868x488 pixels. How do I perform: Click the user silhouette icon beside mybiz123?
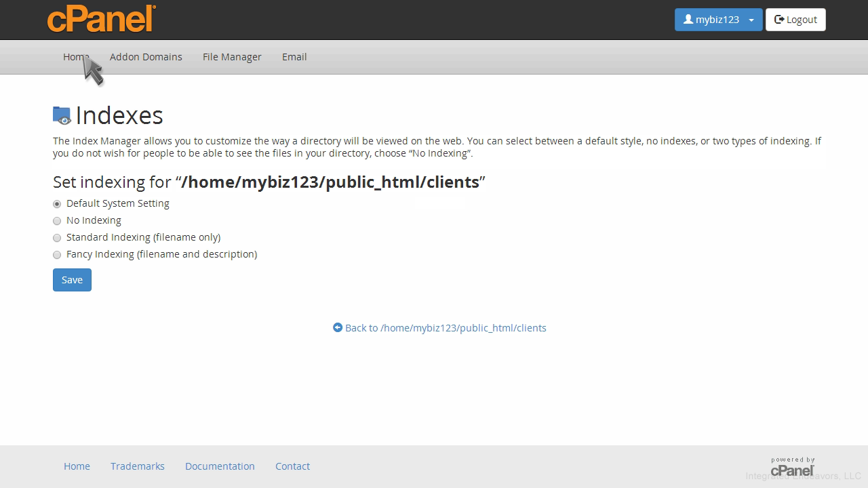coord(688,20)
